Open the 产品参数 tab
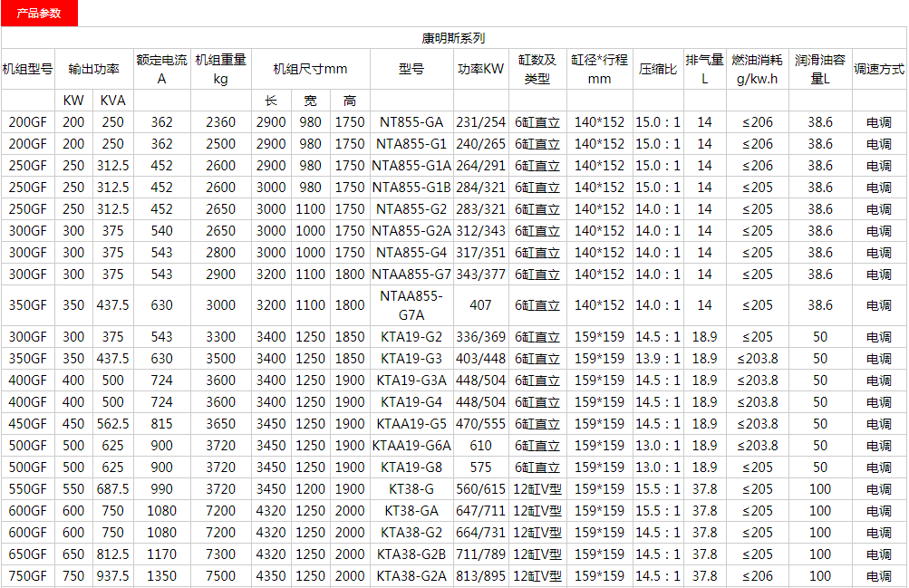 click(39, 14)
